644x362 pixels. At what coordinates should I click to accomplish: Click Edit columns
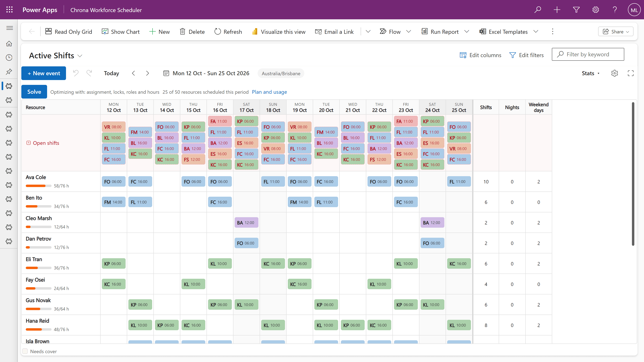pos(480,55)
